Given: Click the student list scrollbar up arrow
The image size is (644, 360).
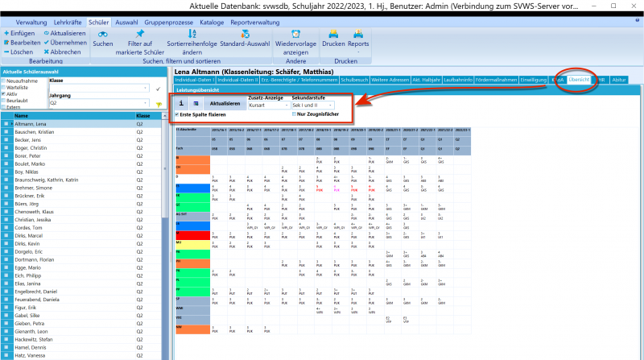Looking at the screenshot, I should [x=165, y=116].
